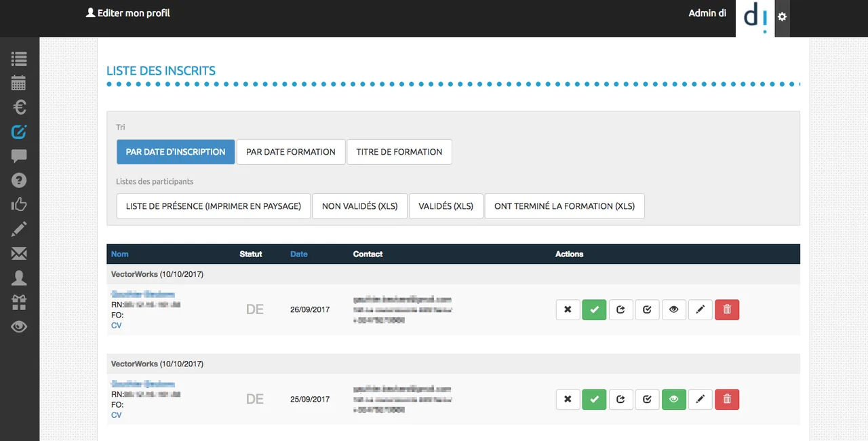Edit the 25/09/2017 registration with the pencil button
This screenshot has height=441, width=868.
click(700, 400)
